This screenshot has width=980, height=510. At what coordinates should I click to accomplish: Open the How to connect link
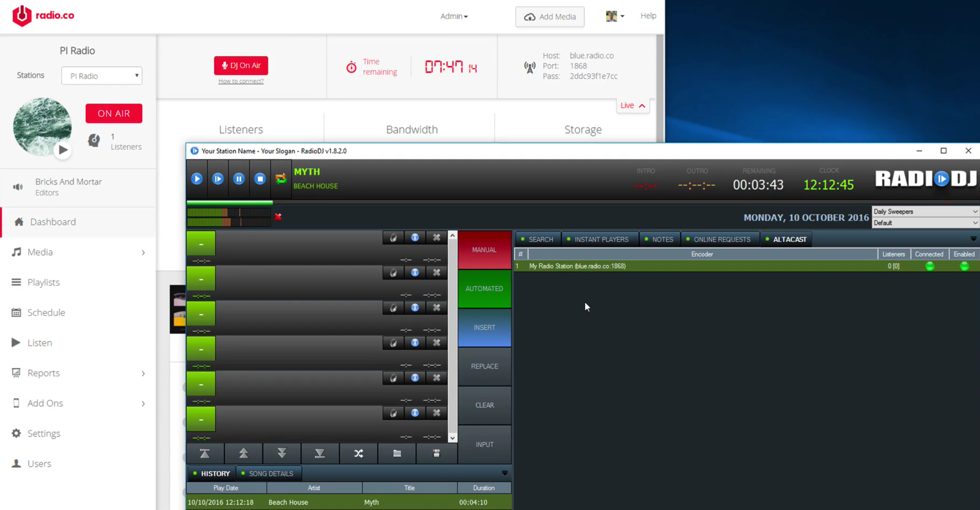coord(241,81)
